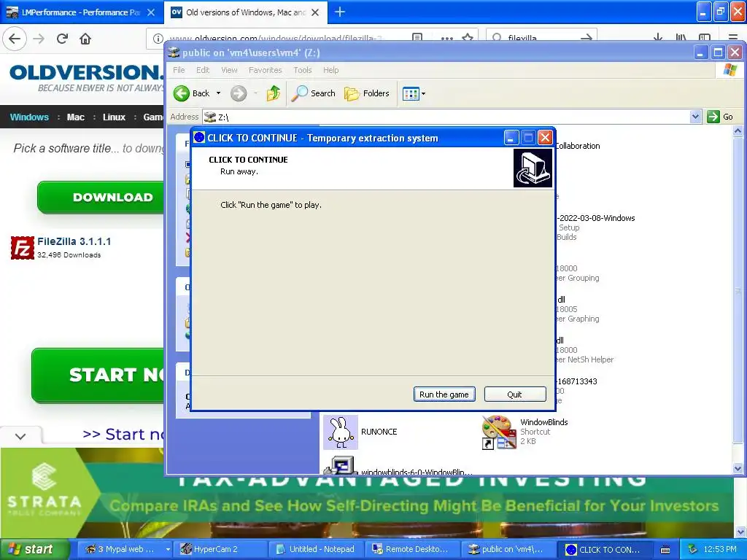This screenshot has height=560, width=747.
Task: Open the View menu in Explorer
Action: 229,70
